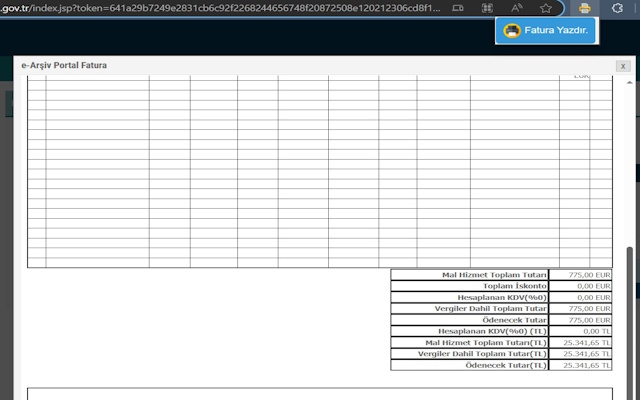Click the 0,00 TL value for Hesaplanan KDV
Screen dimensions: 640x400
tap(597, 331)
